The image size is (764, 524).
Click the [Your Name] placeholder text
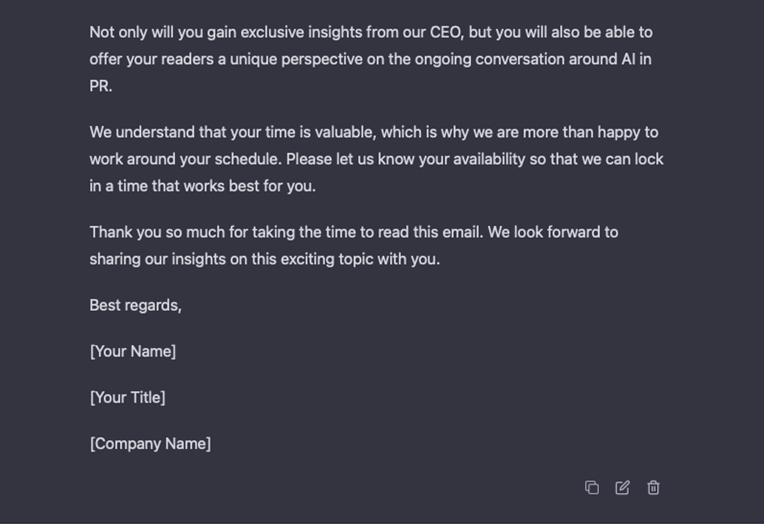click(133, 351)
